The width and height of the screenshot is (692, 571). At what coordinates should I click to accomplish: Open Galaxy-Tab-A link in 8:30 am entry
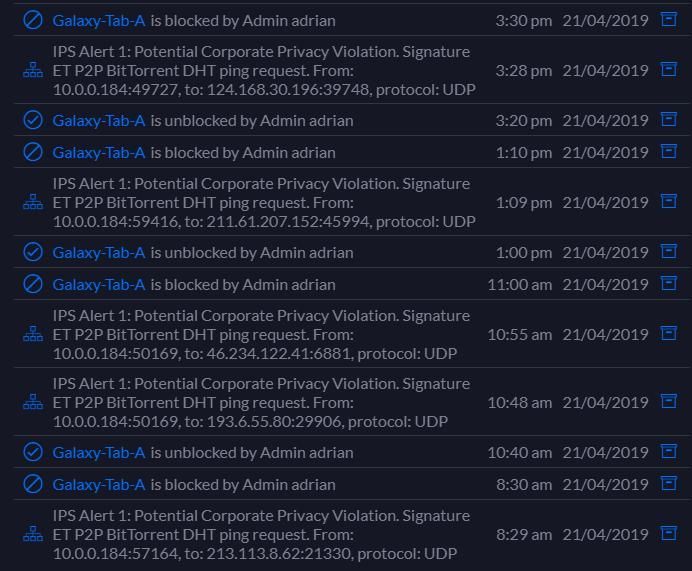click(x=99, y=484)
